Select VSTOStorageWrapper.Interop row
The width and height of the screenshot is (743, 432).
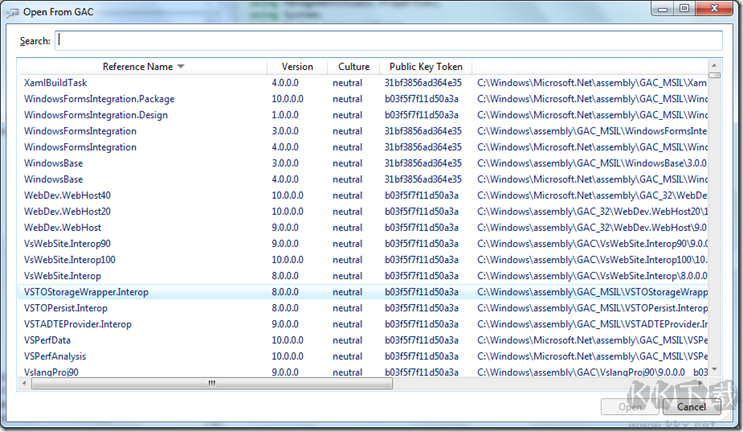[88, 292]
